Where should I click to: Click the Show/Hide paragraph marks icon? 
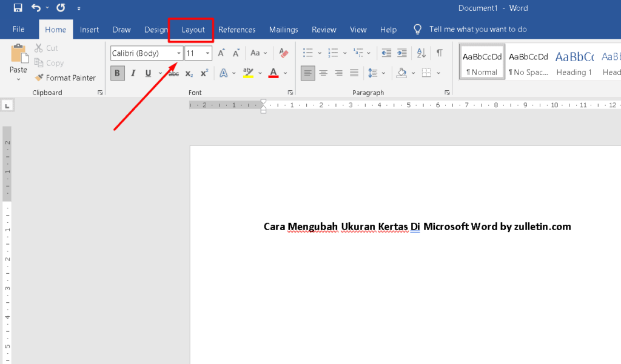pyautogui.click(x=439, y=53)
